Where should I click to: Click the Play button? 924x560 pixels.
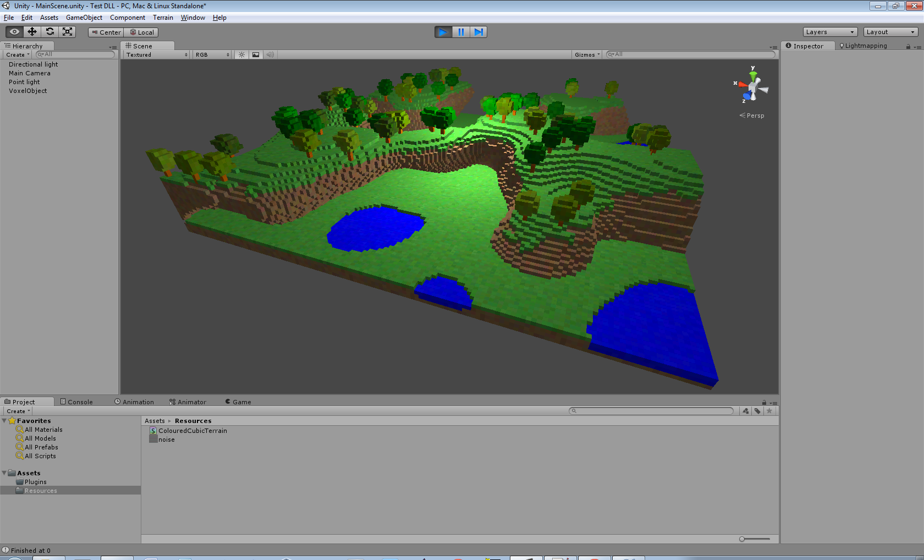443,32
